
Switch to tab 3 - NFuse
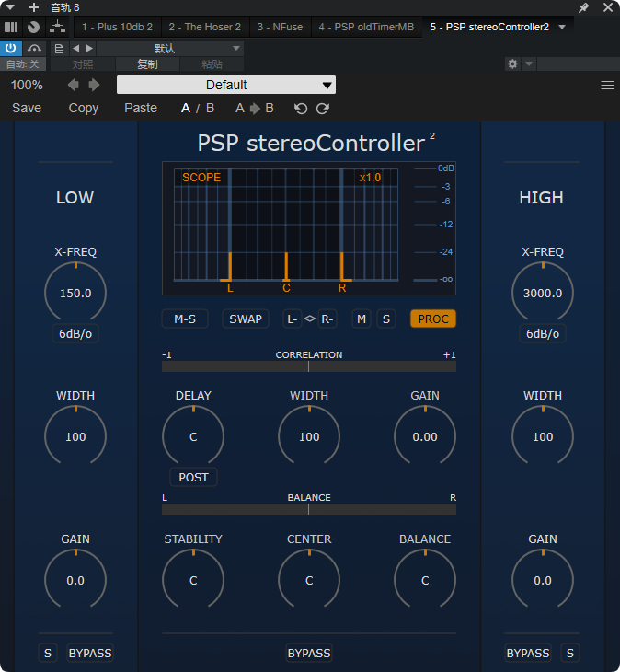280,27
